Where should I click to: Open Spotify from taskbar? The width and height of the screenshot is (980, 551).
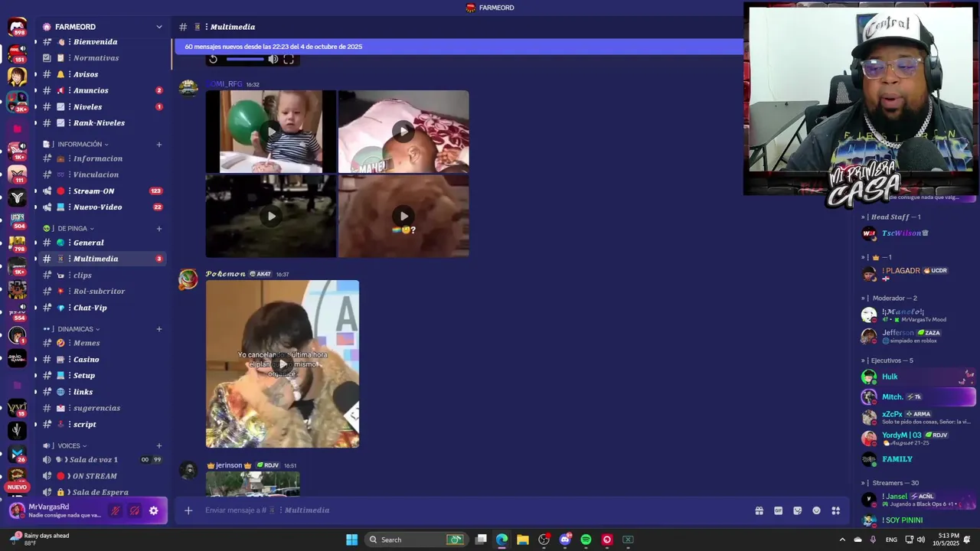click(586, 540)
